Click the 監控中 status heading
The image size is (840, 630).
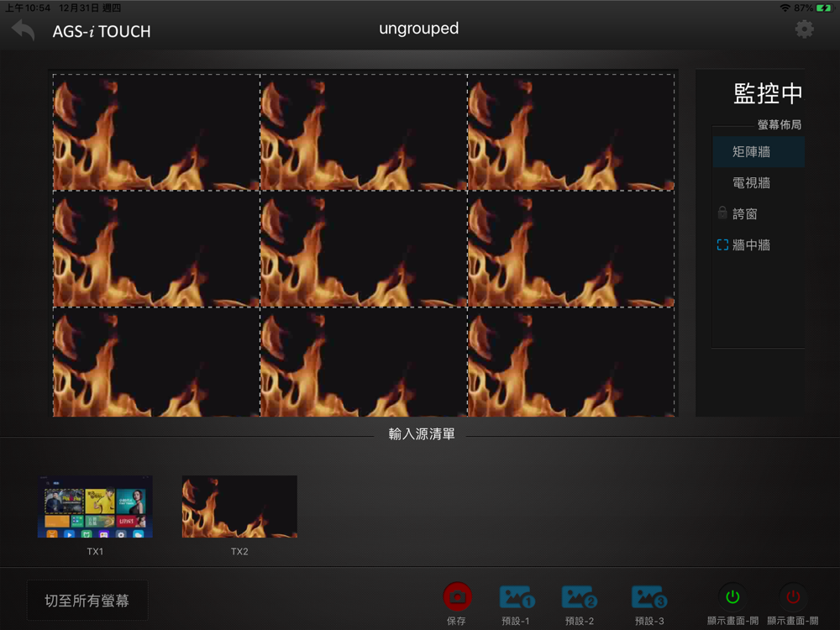(x=768, y=93)
